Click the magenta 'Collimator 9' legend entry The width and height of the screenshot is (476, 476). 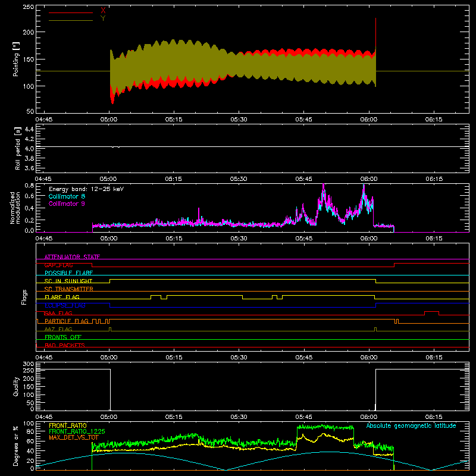coord(67,203)
